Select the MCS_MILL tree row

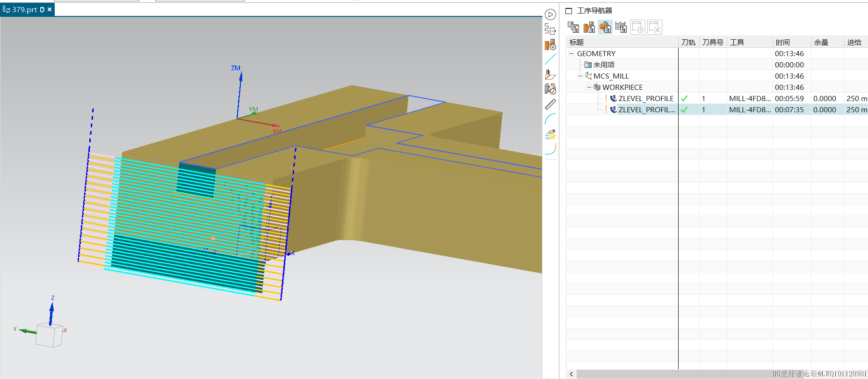[x=717, y=76]
